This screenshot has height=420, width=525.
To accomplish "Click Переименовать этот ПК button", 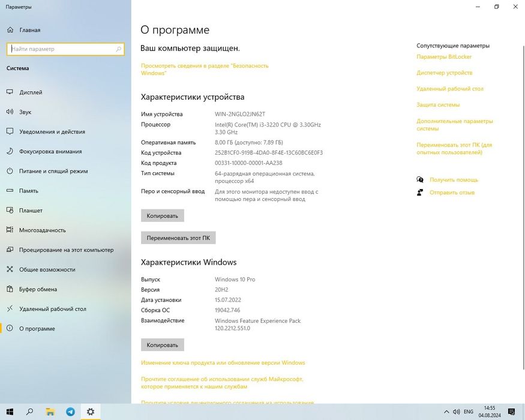I will point(178,238).
